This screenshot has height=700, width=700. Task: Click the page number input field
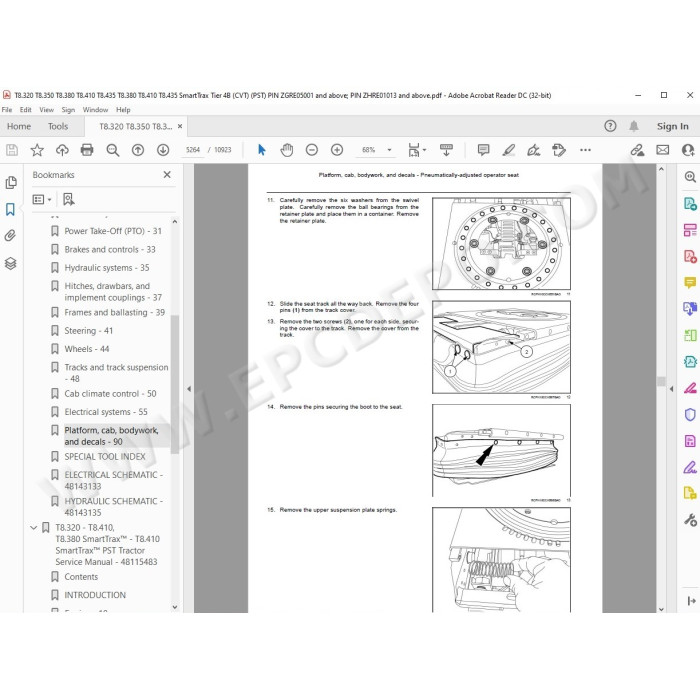point(193,150)
